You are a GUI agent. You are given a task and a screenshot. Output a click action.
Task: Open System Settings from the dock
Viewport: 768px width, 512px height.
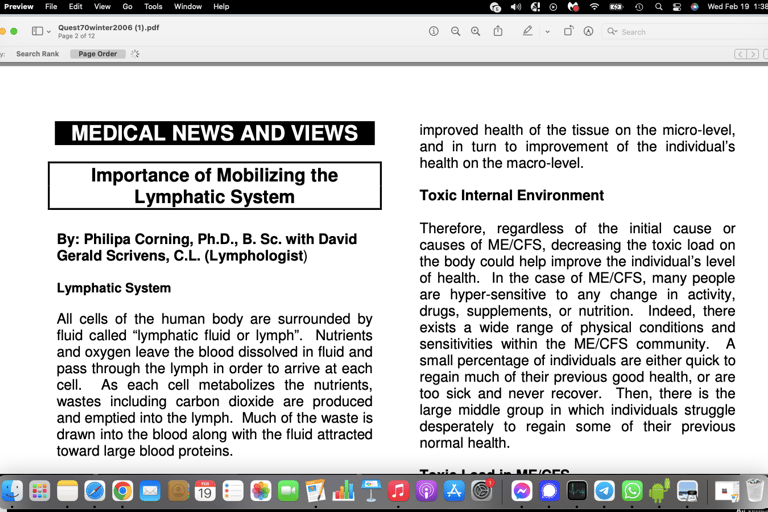(482, 491)
